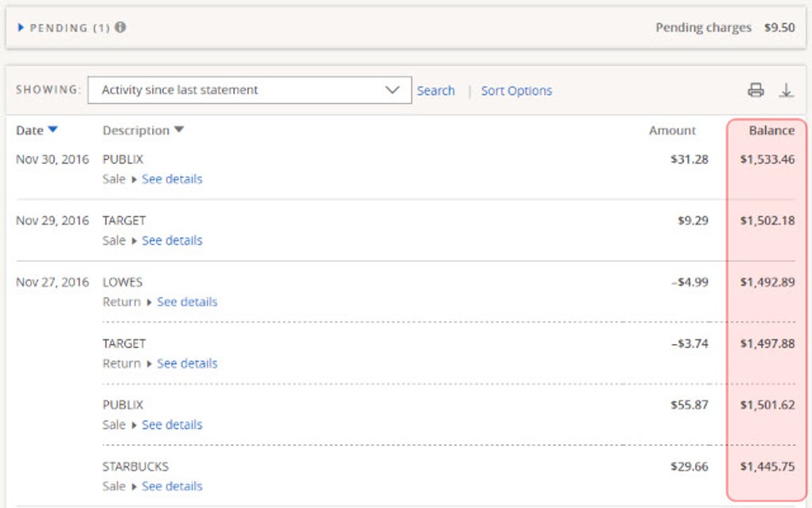The image size is (812, 508).
Task: See details for Nov 30 PUBLIX sale
Action: click(x=173, y=179)
